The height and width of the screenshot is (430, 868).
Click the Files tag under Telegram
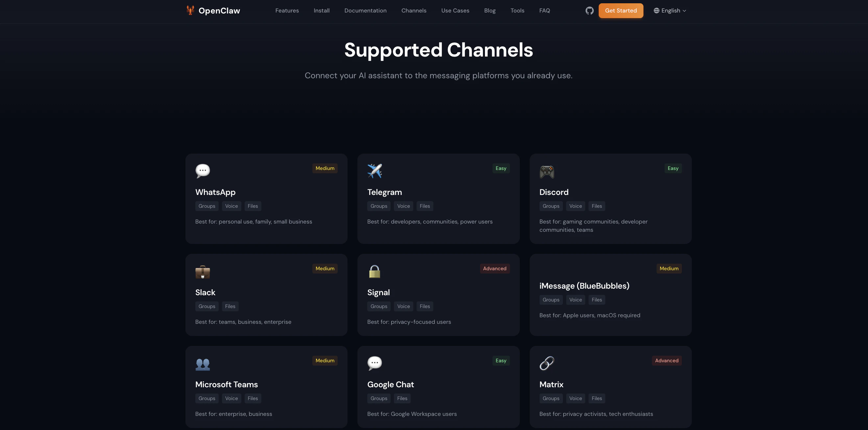(x=424, y=206)
